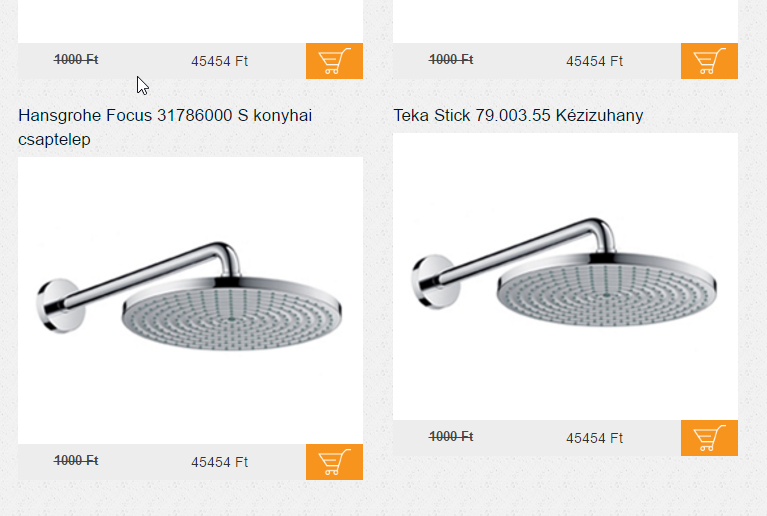This screenshot has width=767, height=516.
Task: Add Teka Stick Kézizuhany to cart
Action: pos(709,438)
